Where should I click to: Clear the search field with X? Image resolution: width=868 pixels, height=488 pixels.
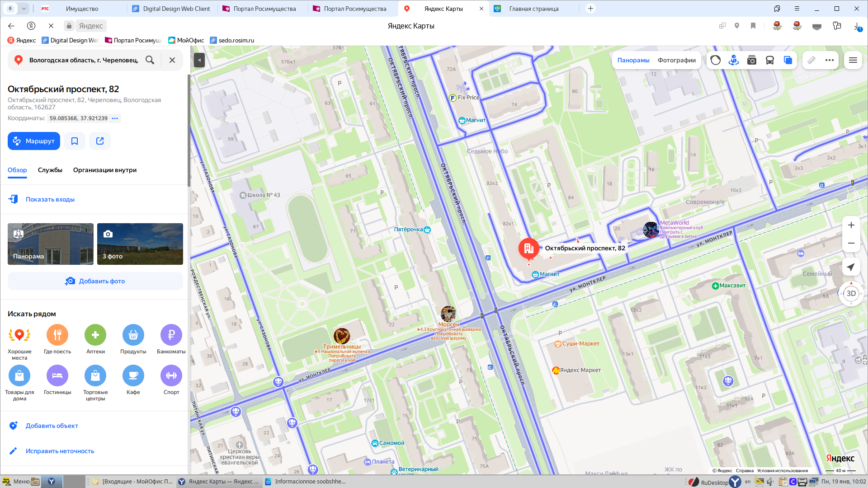click(172, 60)
